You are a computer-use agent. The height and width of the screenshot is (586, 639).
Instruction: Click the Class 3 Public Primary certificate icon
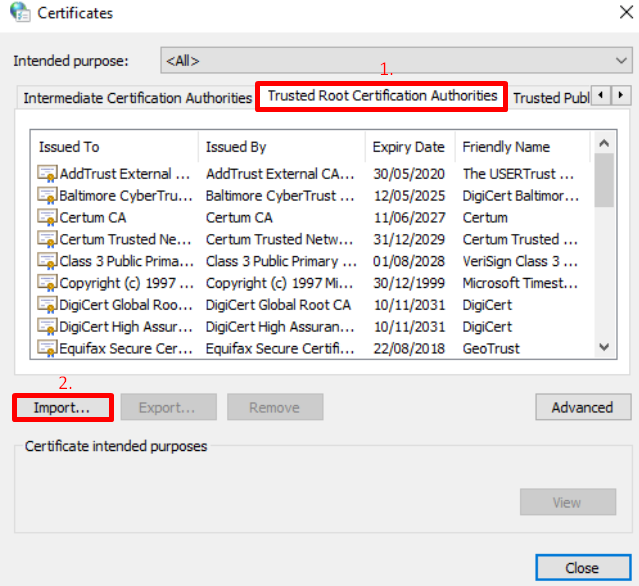[x=47, y=261]
